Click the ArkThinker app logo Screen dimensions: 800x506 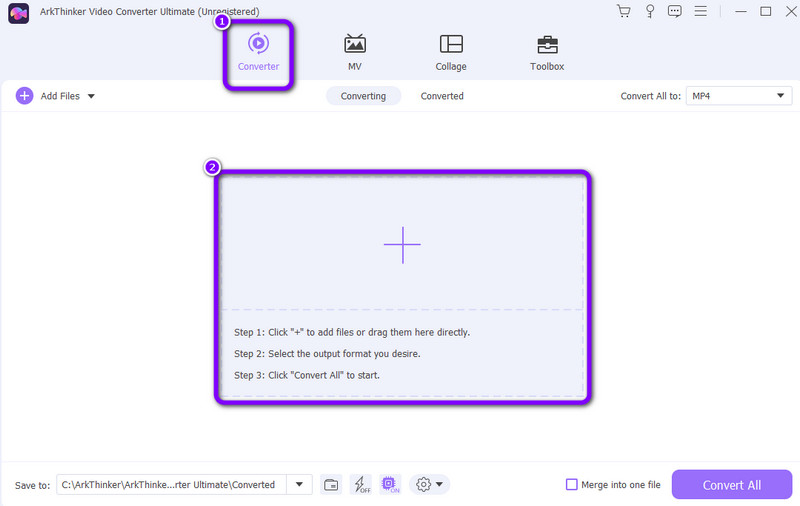(18, 13)
